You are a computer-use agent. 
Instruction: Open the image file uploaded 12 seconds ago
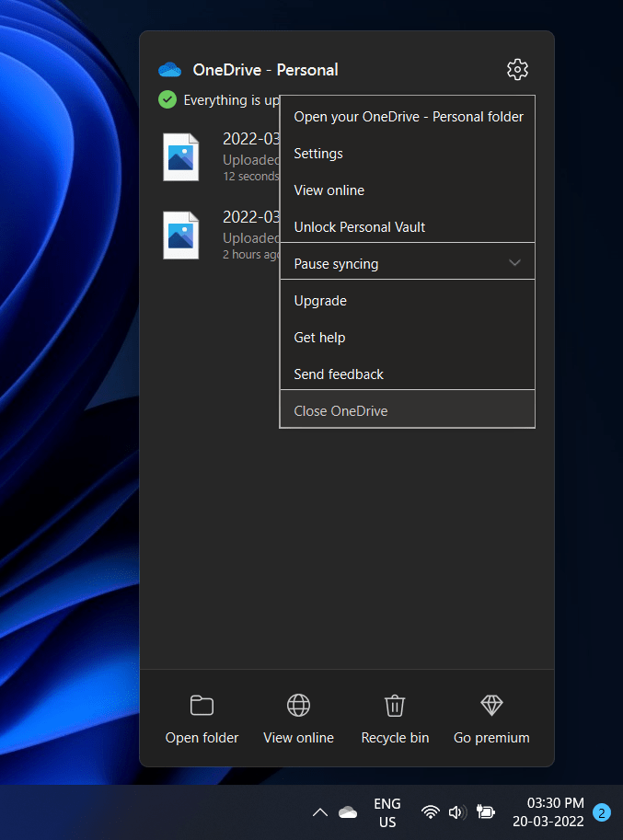(x=181, y=157)
